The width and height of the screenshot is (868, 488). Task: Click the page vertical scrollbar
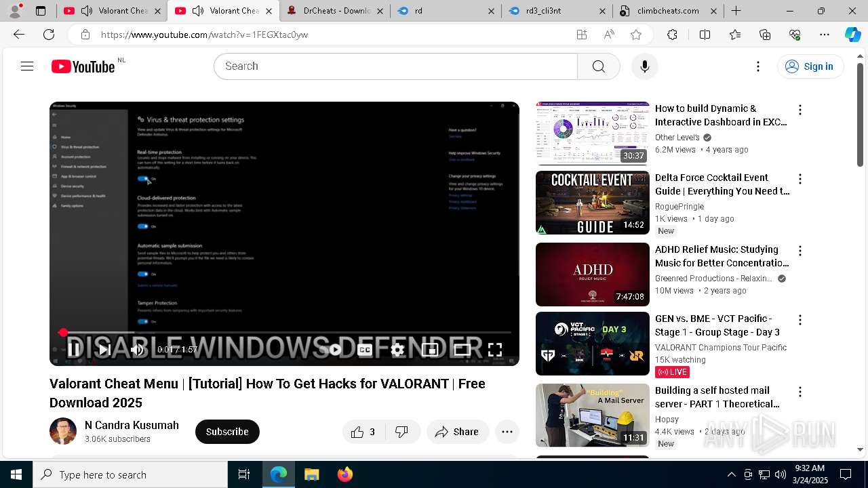click(x=860, y=115)
